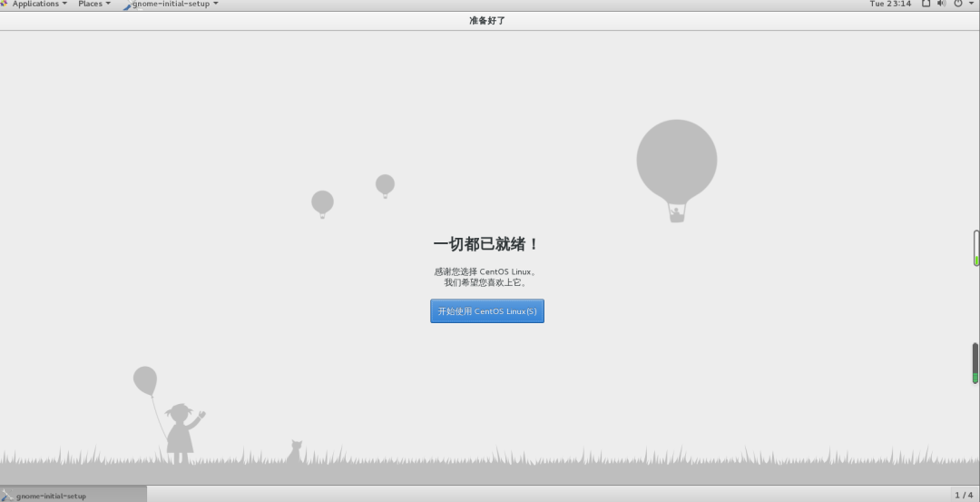Click the text 感谢您选择 CentOS Linux。
The height and width of the screenshot is (502, 980).
click(487, 272)
